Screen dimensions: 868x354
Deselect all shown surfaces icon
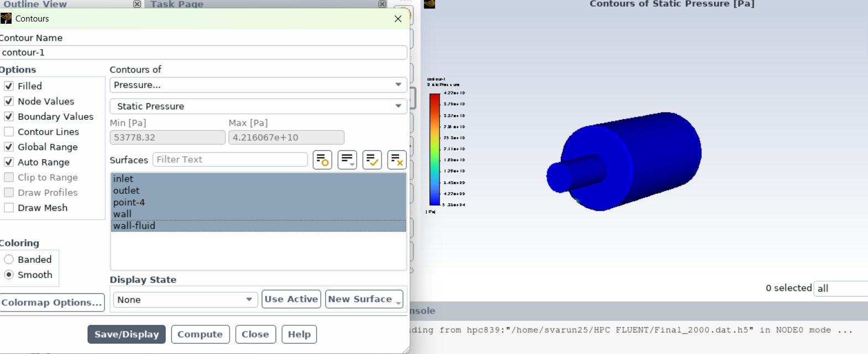click(397, 160)
